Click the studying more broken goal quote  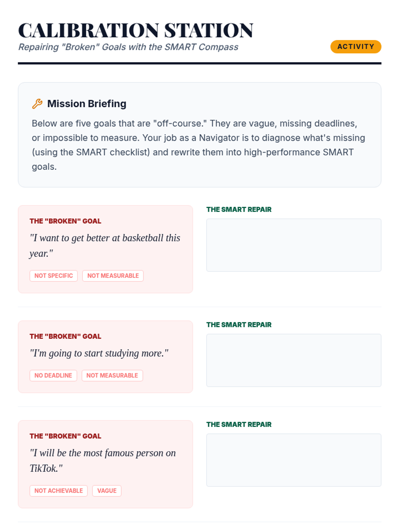(99, 353)
